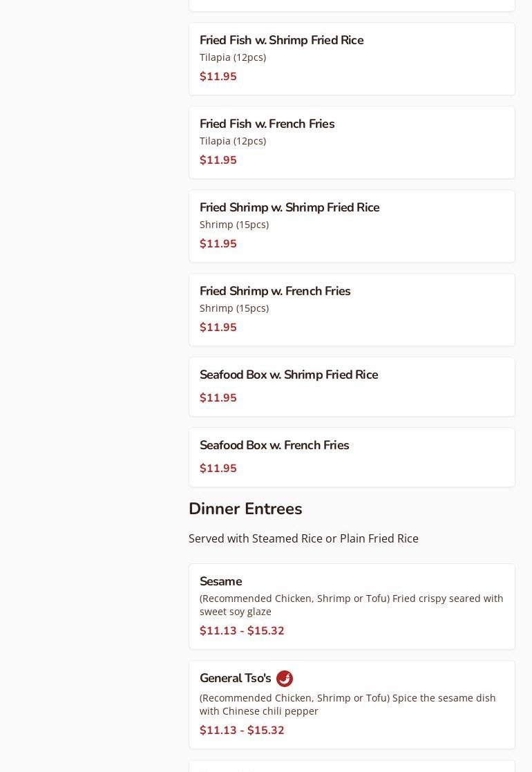532x772 pixels.
Task: Click General Tso's price range text
Action: click(x=242, y=731)
